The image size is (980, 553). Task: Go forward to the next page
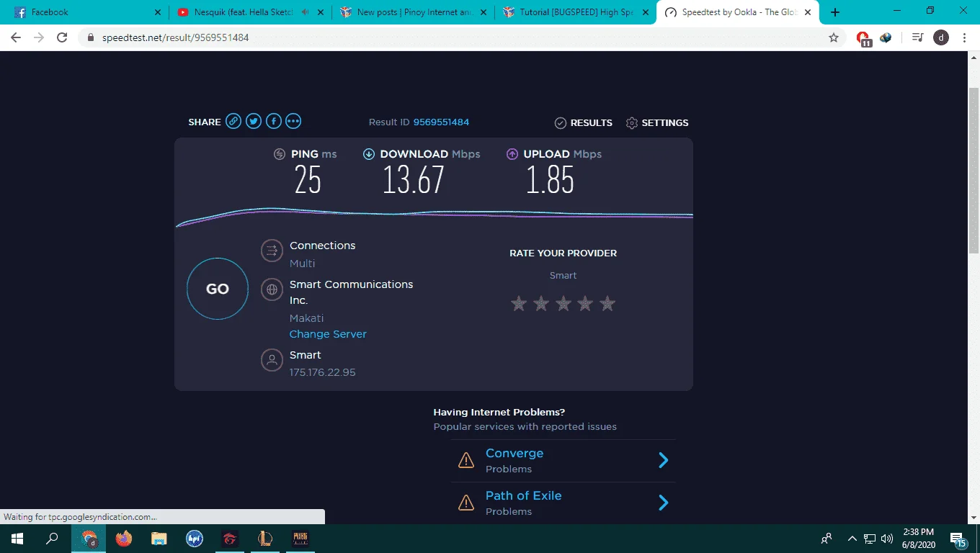(39, 37)
